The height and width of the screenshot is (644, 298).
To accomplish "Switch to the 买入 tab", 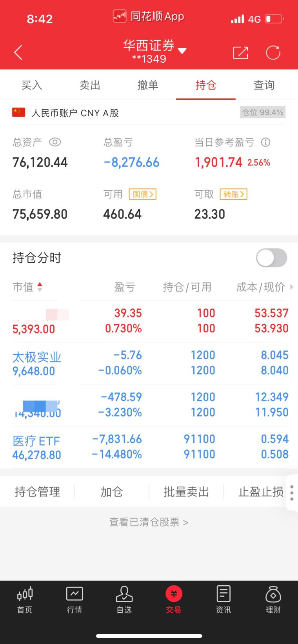I will [32, 85].
